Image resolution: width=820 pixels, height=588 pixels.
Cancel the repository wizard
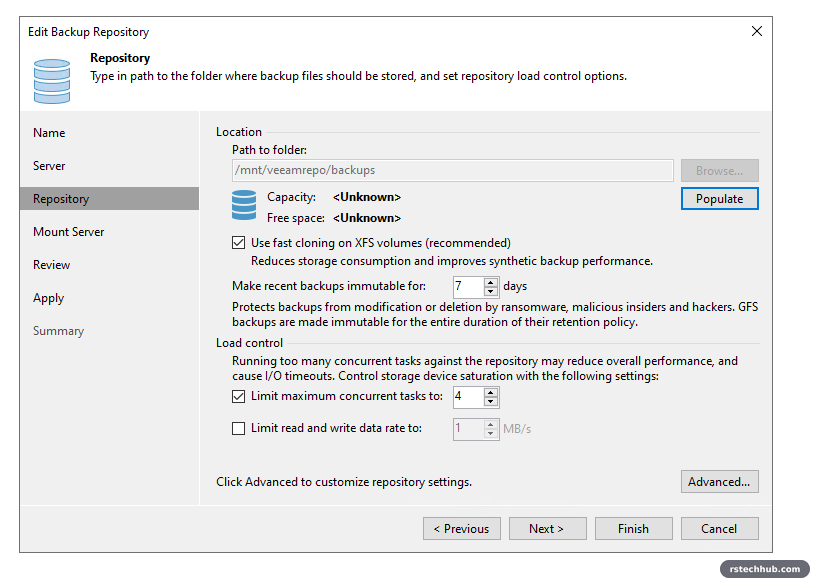(720, 529)
